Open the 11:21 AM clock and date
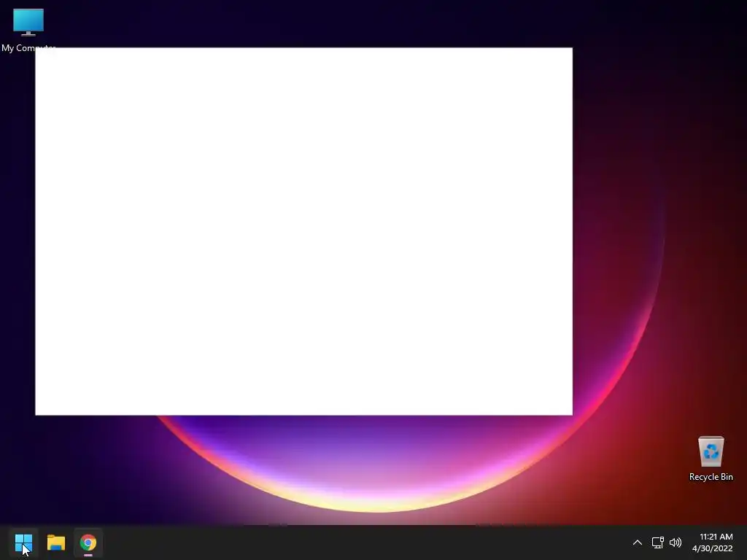This screenshot has width=747, height=560. (713, 542)
